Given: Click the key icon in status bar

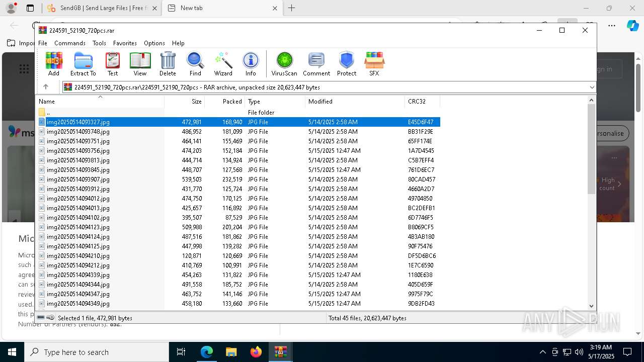Looking at the screenshot, I should 50,318.
